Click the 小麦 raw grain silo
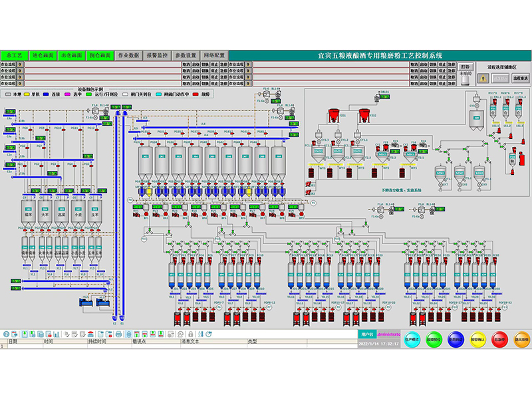This screenshot has height=399, width=532. (x=78, y=213)
